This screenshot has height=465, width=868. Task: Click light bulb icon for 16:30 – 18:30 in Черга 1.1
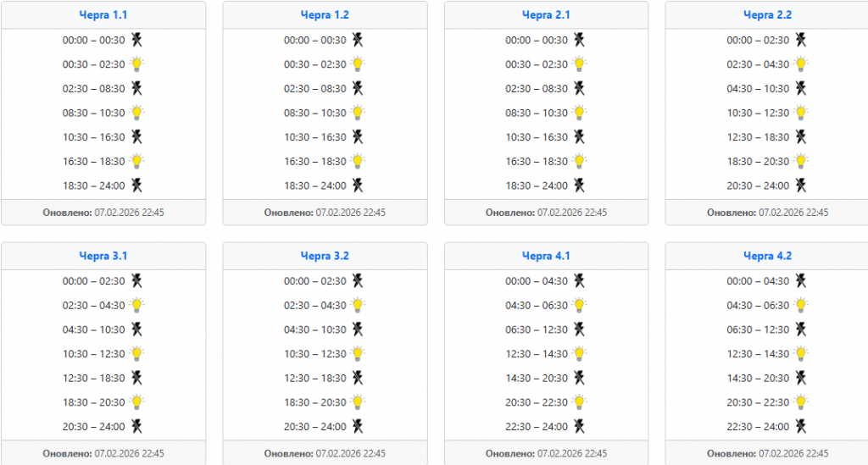[136, 161]
